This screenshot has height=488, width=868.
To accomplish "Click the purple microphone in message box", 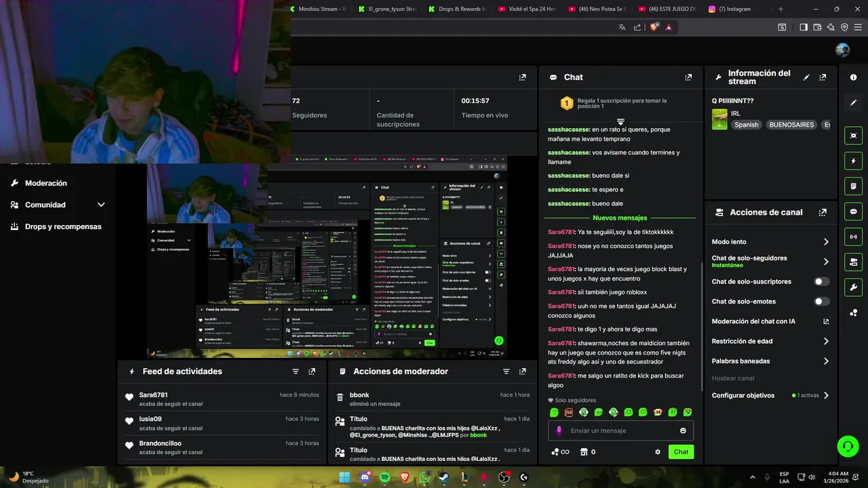I will [559, 430].
